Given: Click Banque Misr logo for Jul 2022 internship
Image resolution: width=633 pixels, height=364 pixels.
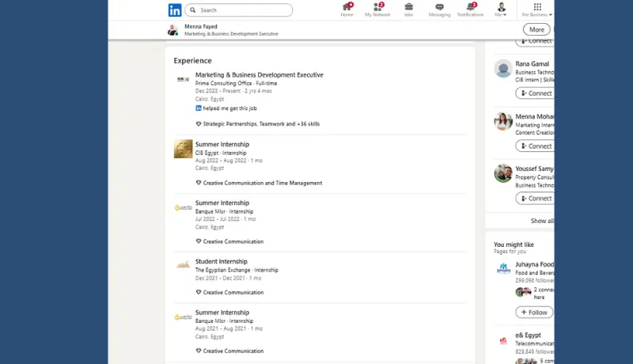Looking at the screenshot, I should 184,208.
